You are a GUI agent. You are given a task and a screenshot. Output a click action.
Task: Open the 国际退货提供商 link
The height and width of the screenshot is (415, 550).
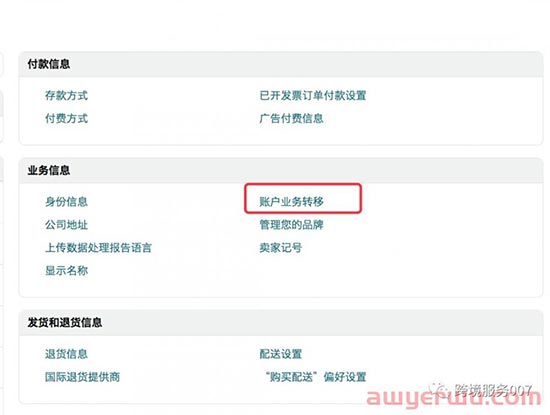pos(82,377)
